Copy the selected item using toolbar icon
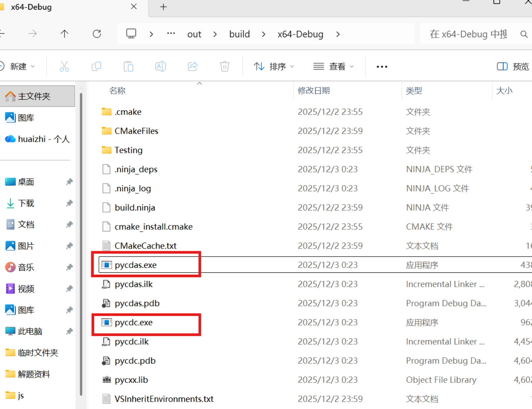 click(x=96, y=66)
